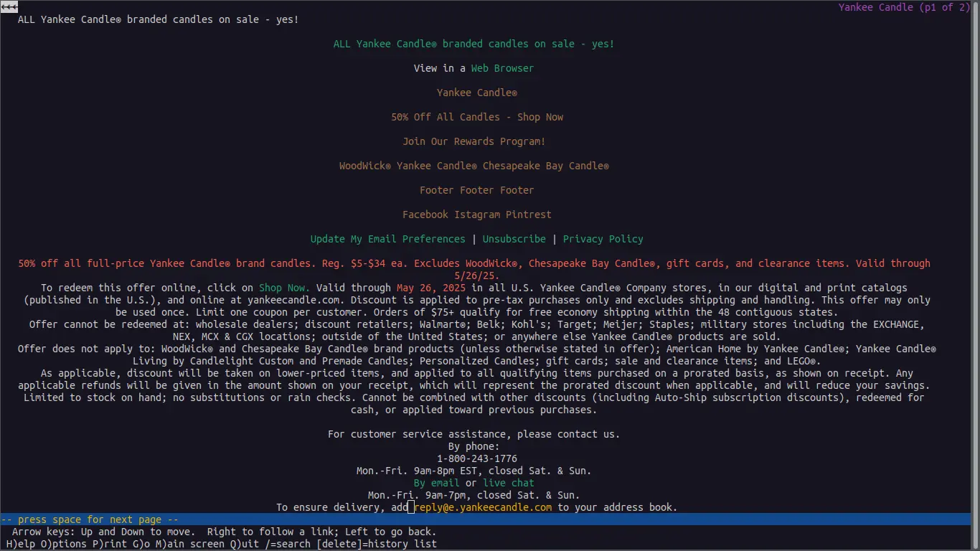Click the '-- press space for next page --' status bar

(485, 519)
